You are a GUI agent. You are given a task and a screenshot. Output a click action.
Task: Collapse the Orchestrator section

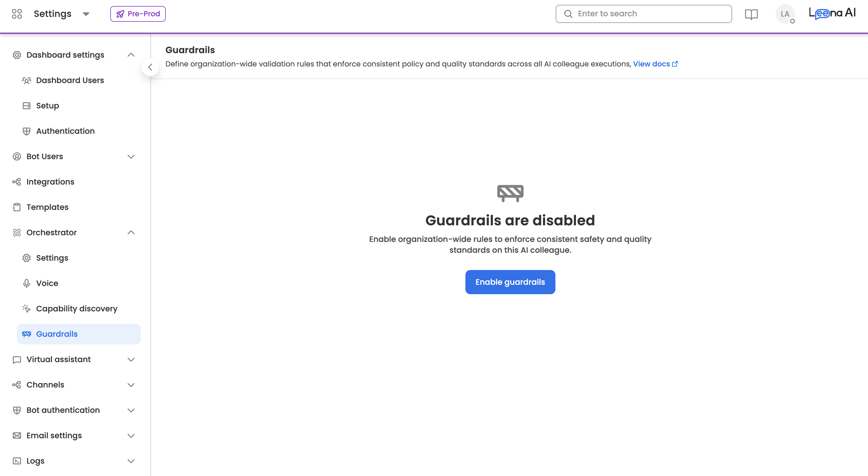pos(131,233)
